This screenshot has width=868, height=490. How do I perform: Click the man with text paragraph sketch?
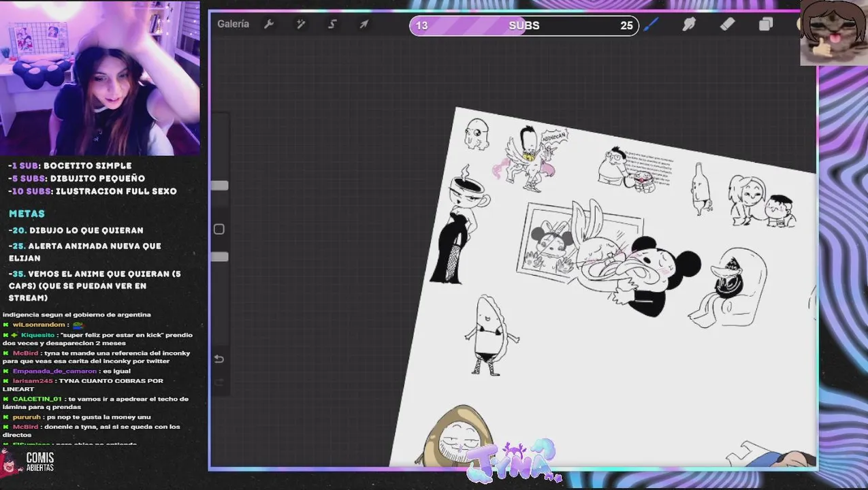tap(635, 169)
